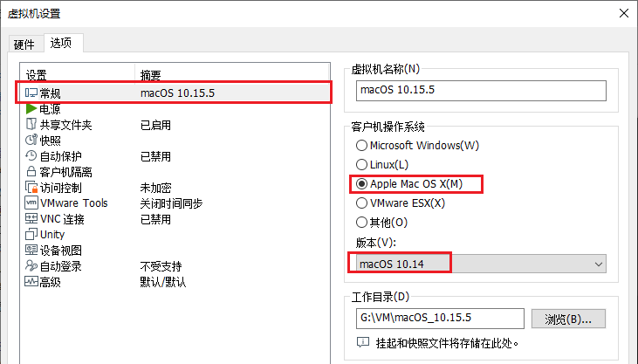Viewport: 638px width, 364px height.
Task: Click the 高级 advanced waveform icon
Action: (x=31, y=281)
